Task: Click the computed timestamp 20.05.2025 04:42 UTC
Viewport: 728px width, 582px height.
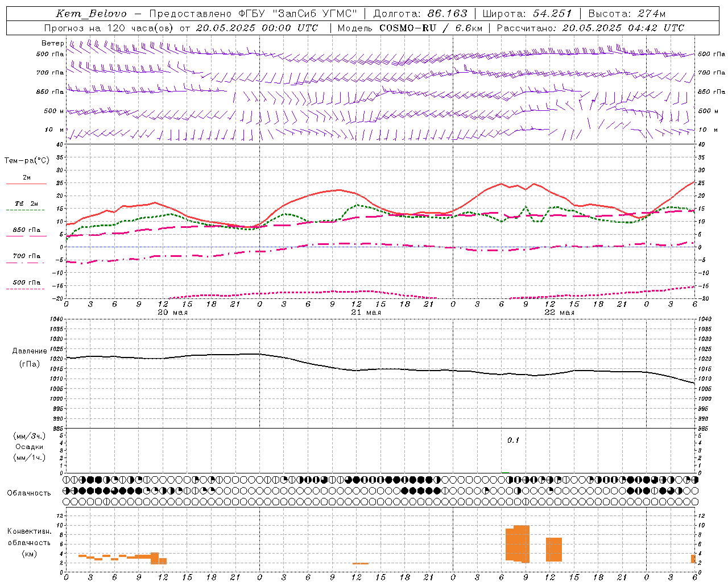Action: [x=623, y=27]
